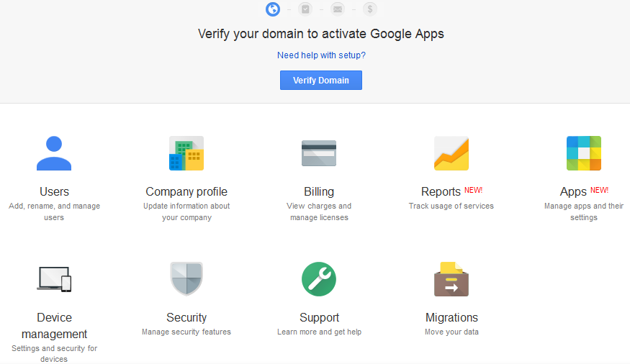The height and width of the screenshot is (364, 630).
Task: Click the Migrations title text
Action: pyautogui.click(x=451, y=317)
